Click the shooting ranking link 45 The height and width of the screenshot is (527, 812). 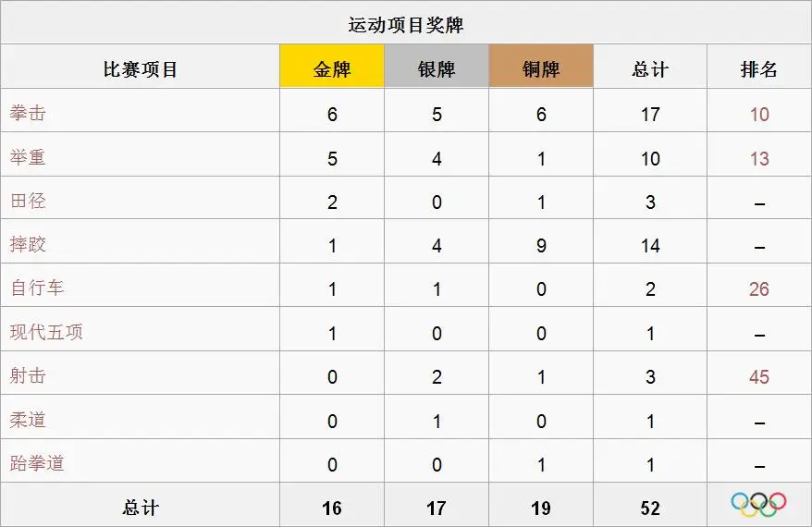(x=759, y=377)
